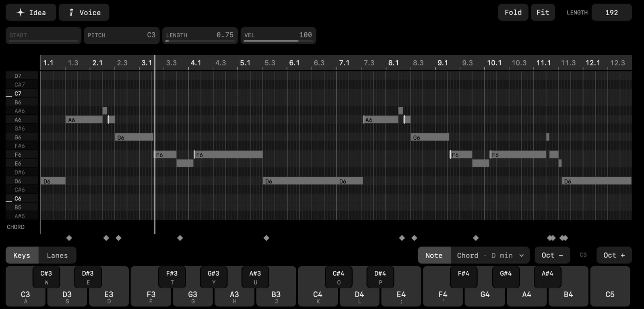Play the C5 piano key
This screenshot has height=309, width=644.
coord(610,286)
